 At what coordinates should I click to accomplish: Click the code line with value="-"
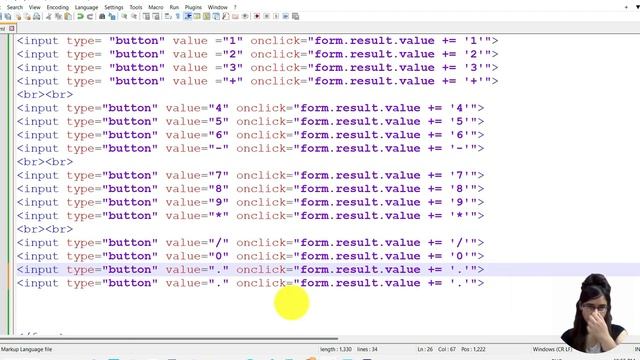(x=251, y=149)
